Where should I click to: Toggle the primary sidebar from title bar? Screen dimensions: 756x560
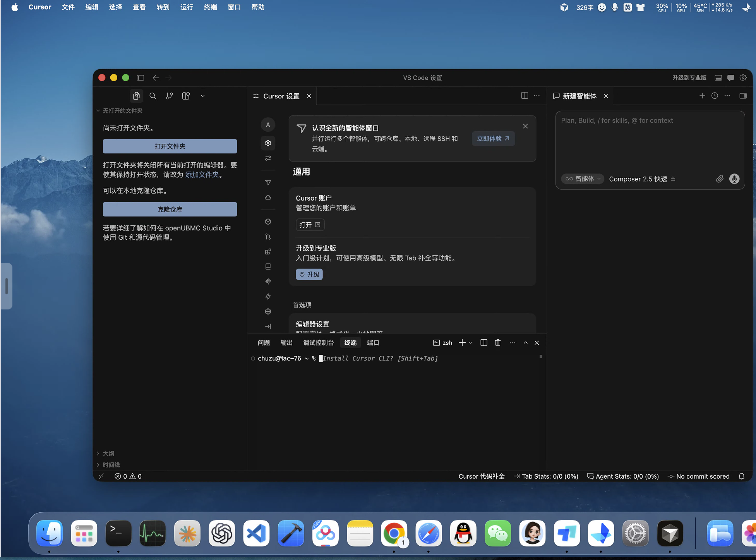[x=141, y=77]
